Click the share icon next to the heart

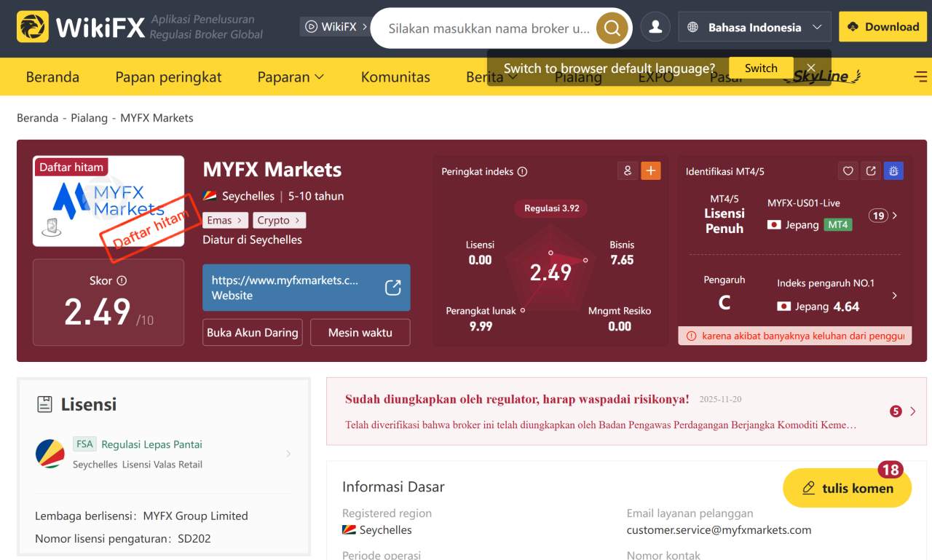click(x=870, y=170)
